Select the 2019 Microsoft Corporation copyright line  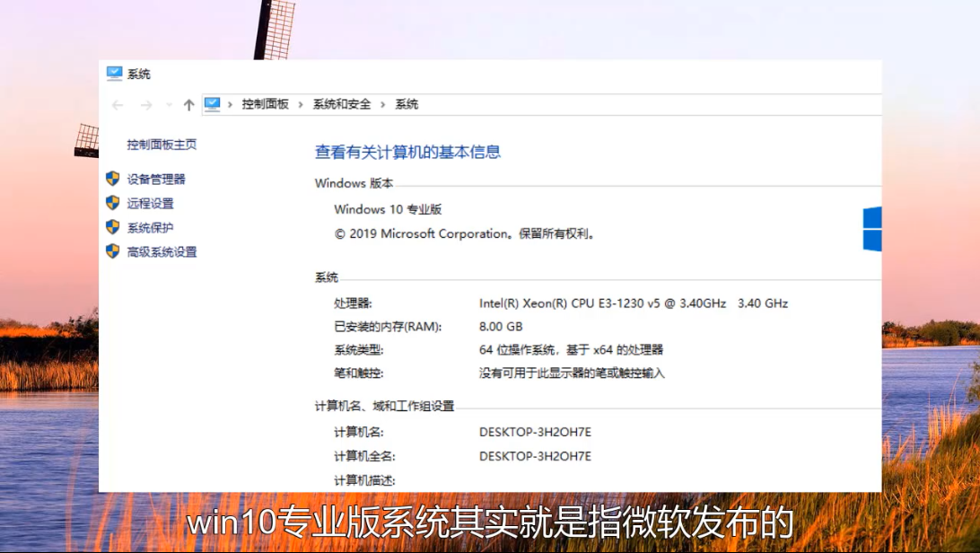click(467, 233)
